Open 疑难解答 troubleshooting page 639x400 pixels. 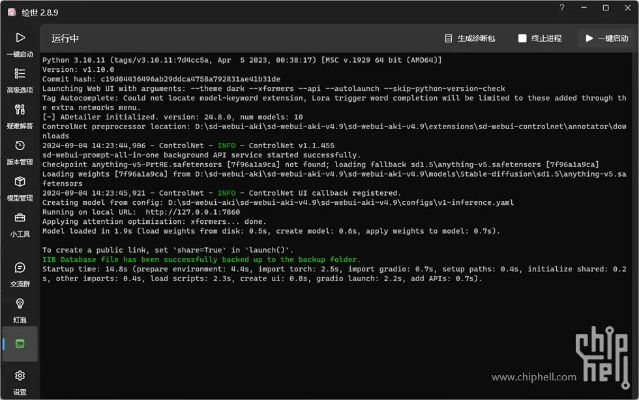click(19, 117)
